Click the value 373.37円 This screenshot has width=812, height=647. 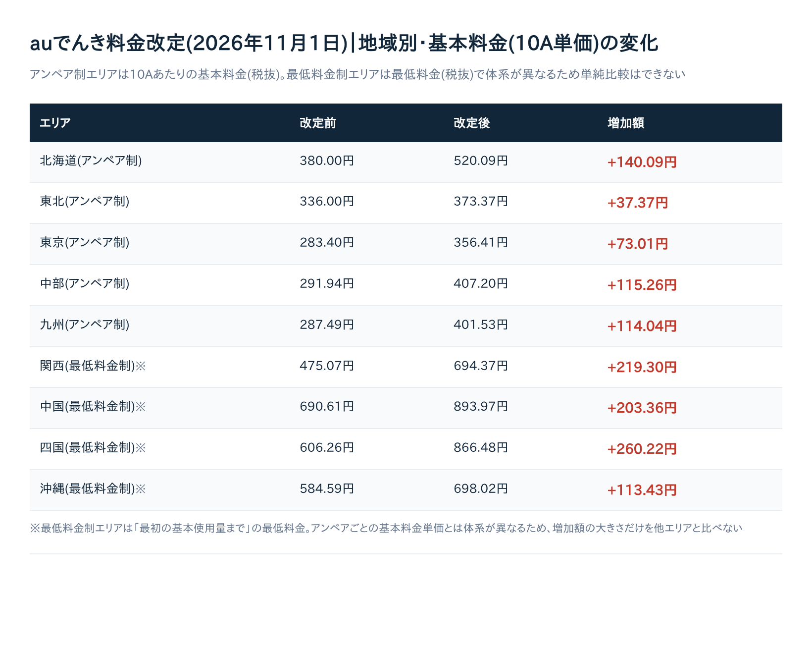(481, 201)
